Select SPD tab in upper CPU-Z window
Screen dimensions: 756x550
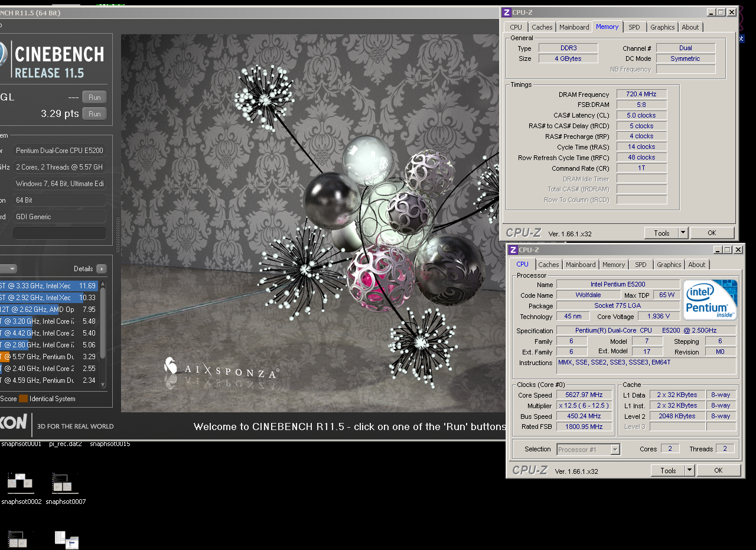(x=634, y=27)
